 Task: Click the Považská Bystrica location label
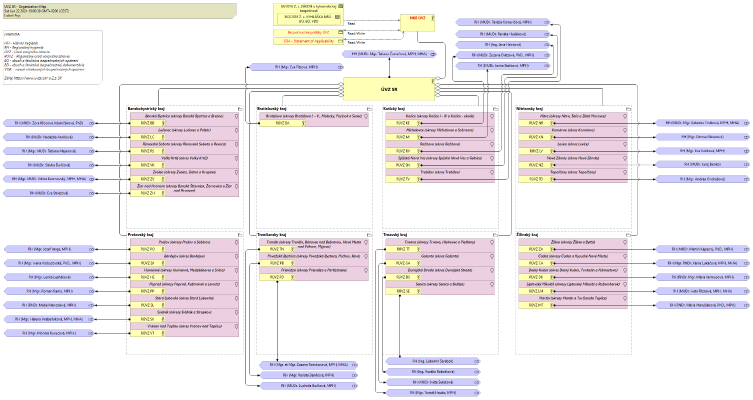click(313, 256)
